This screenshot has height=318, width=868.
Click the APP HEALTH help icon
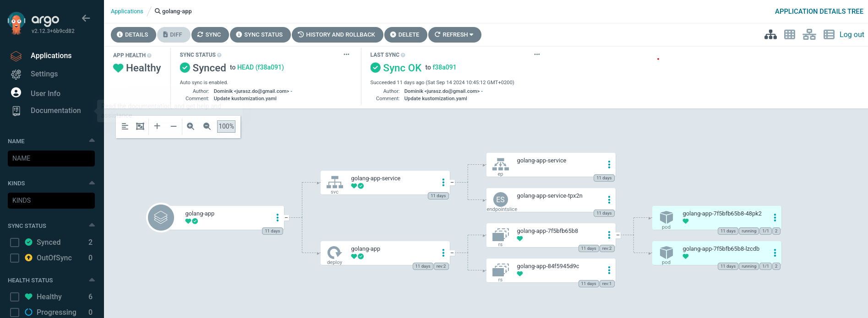click(149, 55)
